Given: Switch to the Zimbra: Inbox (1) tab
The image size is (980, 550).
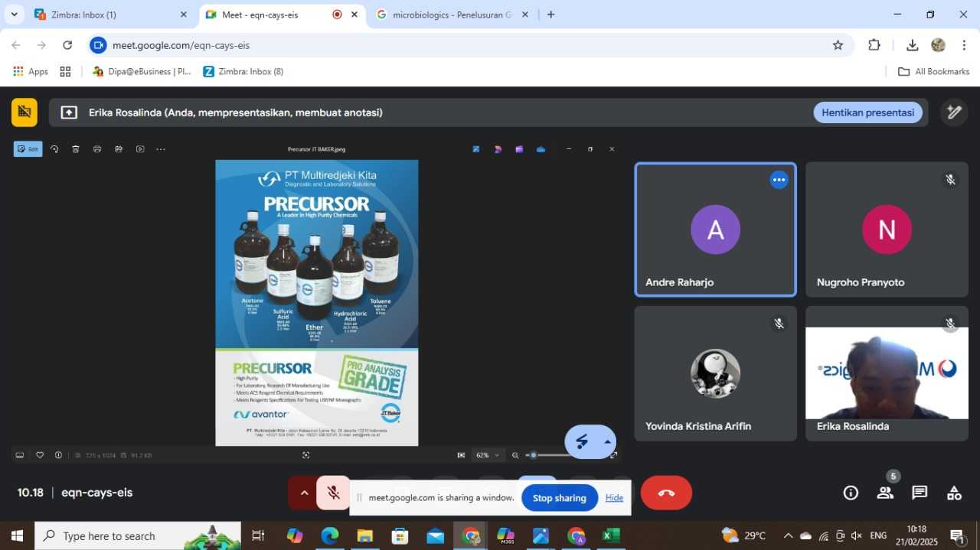Looking at the screenshot, I should pyautogui.click(x=111, y=15).
